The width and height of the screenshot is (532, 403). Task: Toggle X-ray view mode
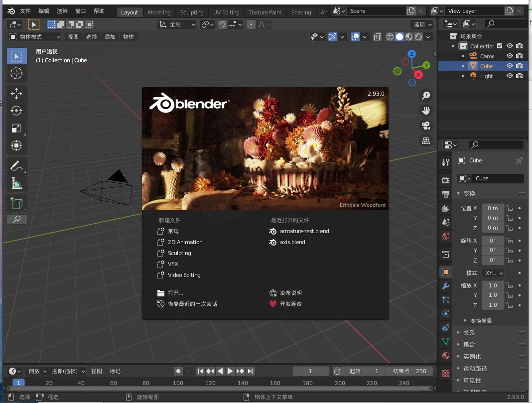coord(377,37)
